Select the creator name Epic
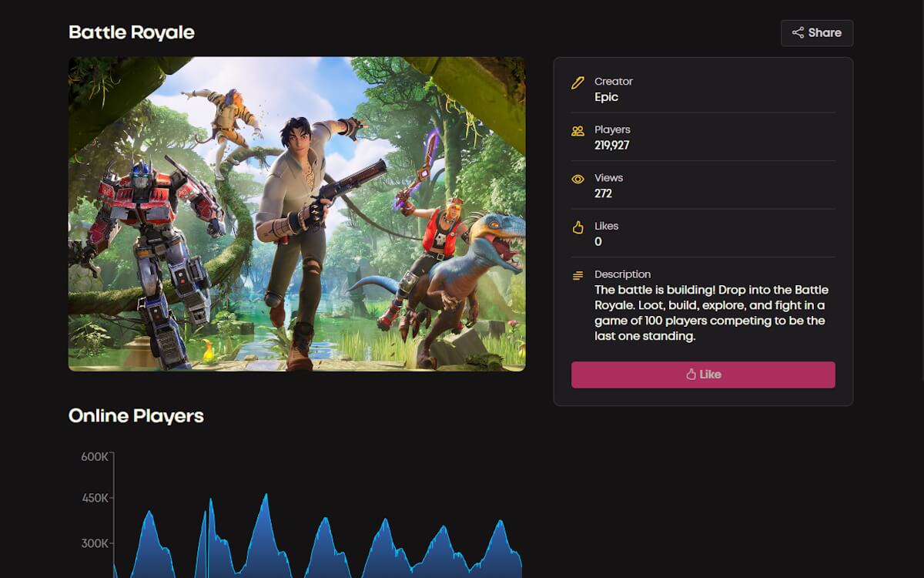 [606, 97]
